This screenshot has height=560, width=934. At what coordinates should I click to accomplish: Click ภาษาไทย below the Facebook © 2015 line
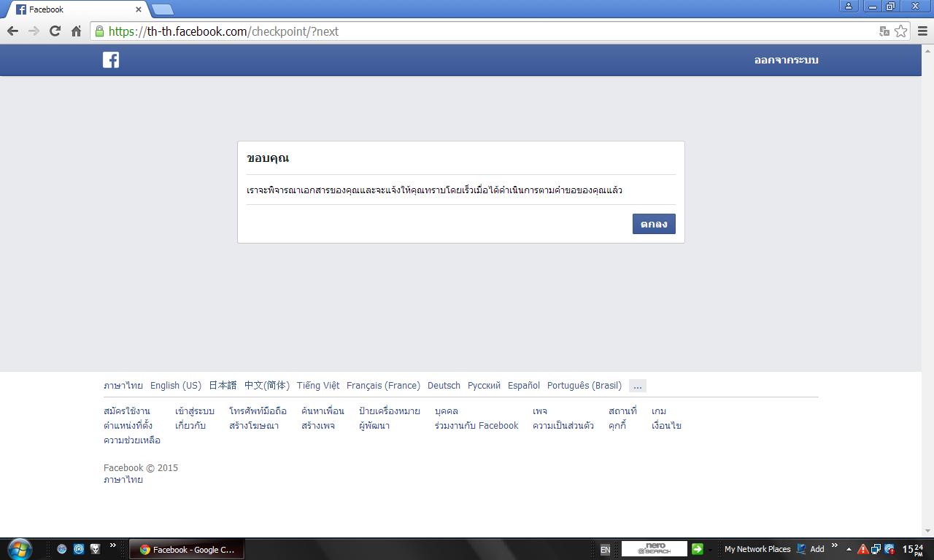[x=123, y=480]
